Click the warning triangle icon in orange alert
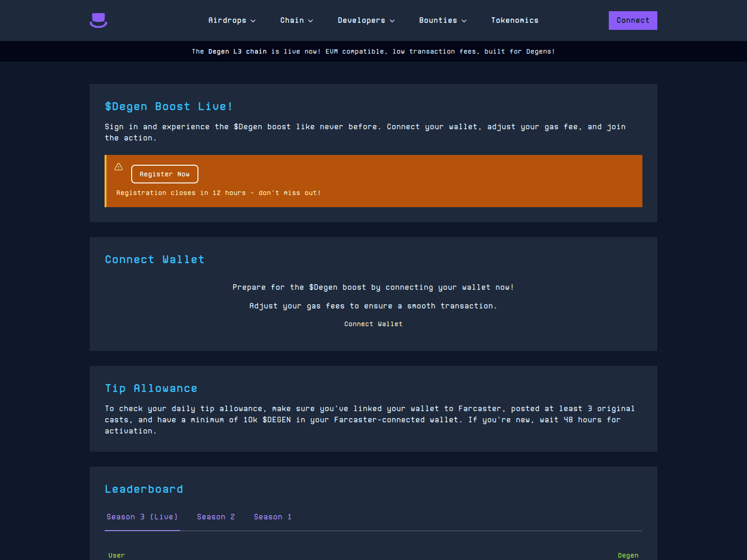747x560 pixels. 119,167
